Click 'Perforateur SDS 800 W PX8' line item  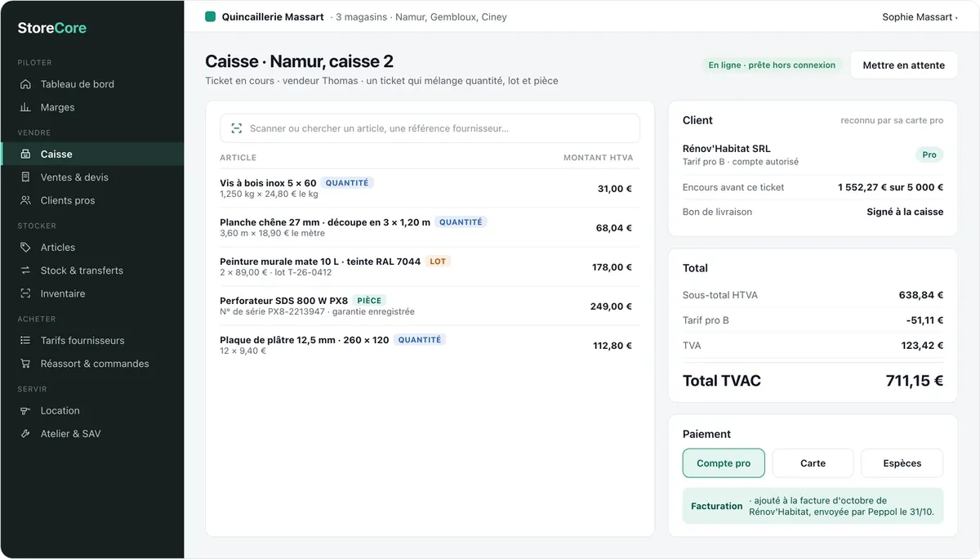(x=430, y=306)
